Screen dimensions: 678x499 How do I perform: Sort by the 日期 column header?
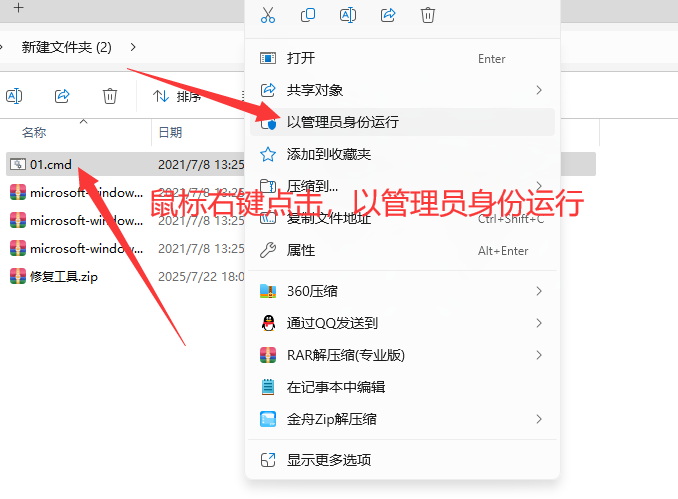[x=170, y=132]
